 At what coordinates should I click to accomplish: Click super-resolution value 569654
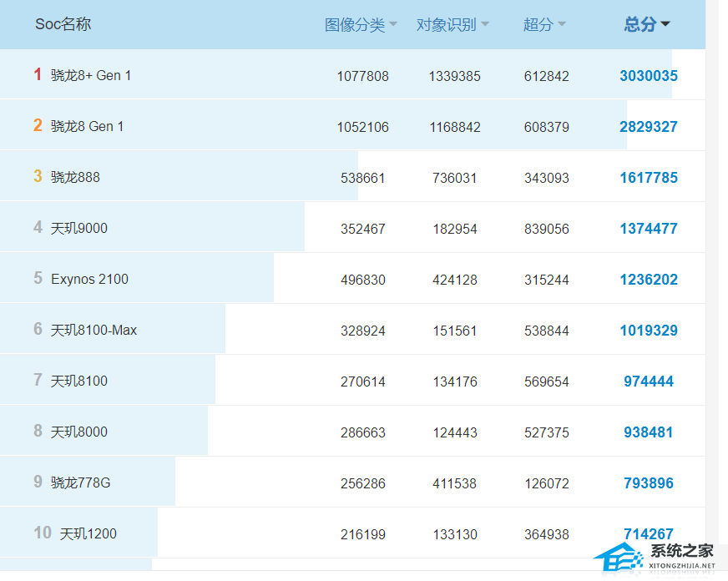point(547,382)
